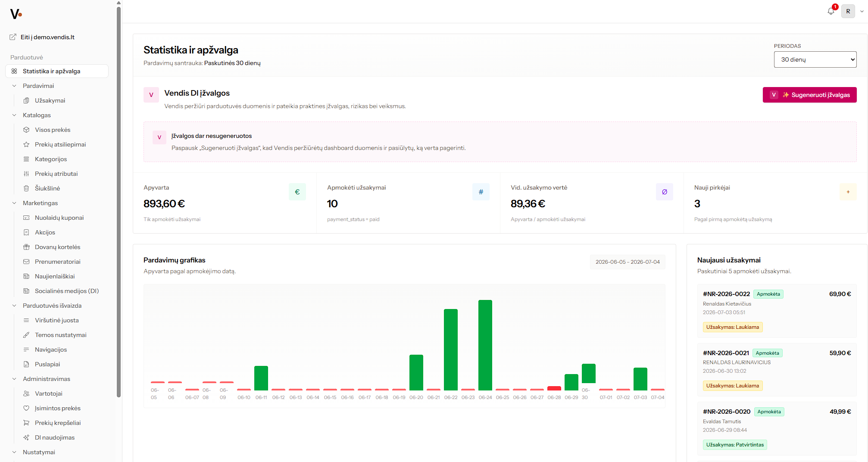Open the 30 dienų period dropdown
This screenshot has height=462, width=868.
click(815, 59)
